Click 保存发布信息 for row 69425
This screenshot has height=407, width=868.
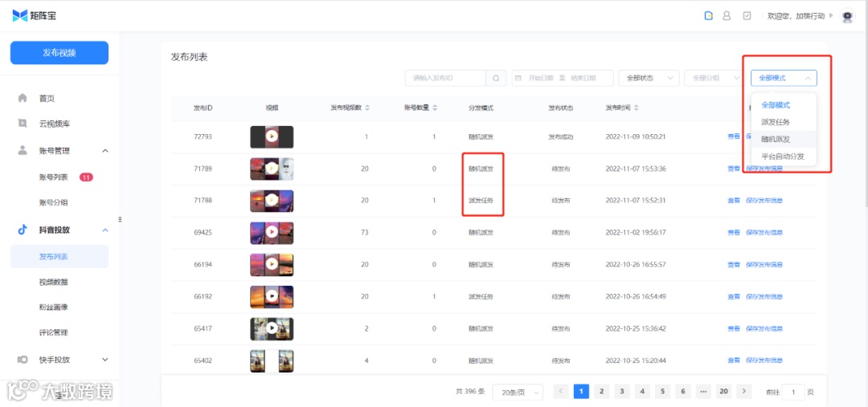(x=764, y=233)
